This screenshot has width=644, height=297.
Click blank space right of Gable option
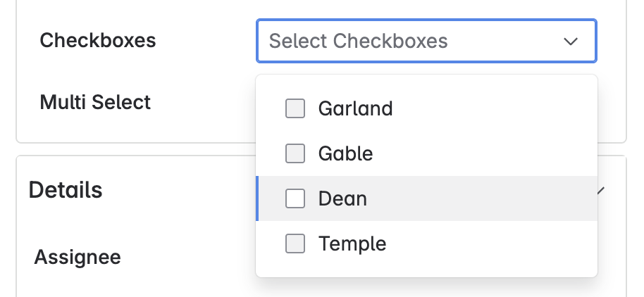[x=485, y=153]
